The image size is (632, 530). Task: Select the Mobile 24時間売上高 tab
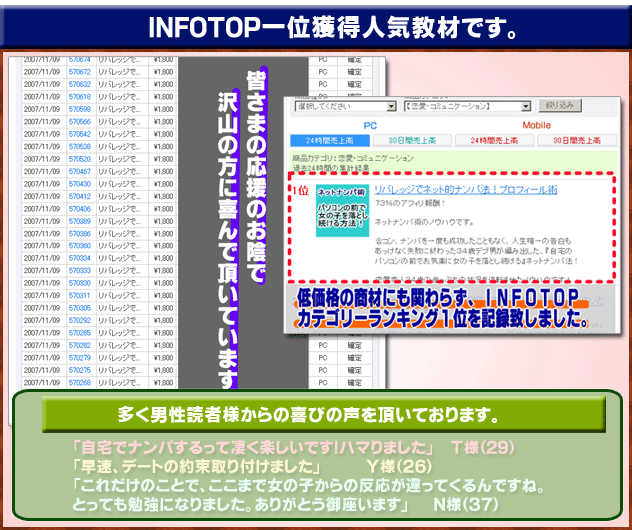pyautogui.click(x=494, y=141)
